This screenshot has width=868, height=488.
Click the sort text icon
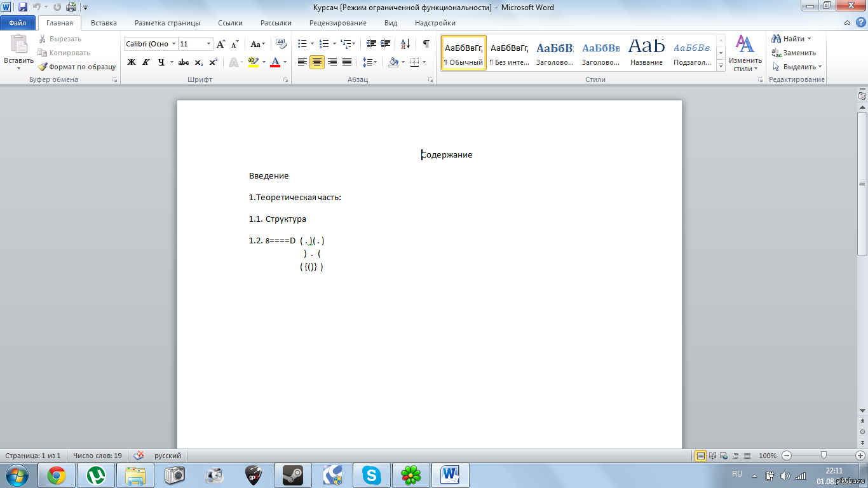tap(405, 44)
